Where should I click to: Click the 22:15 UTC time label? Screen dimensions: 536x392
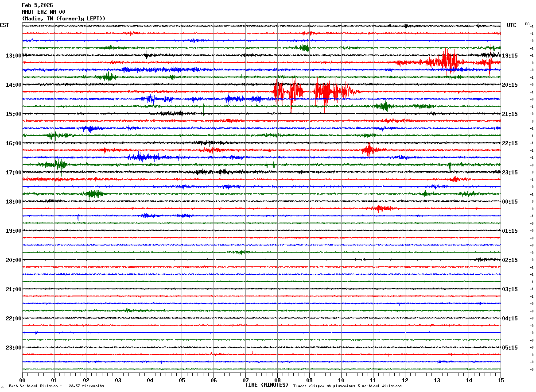pos(510,143)
